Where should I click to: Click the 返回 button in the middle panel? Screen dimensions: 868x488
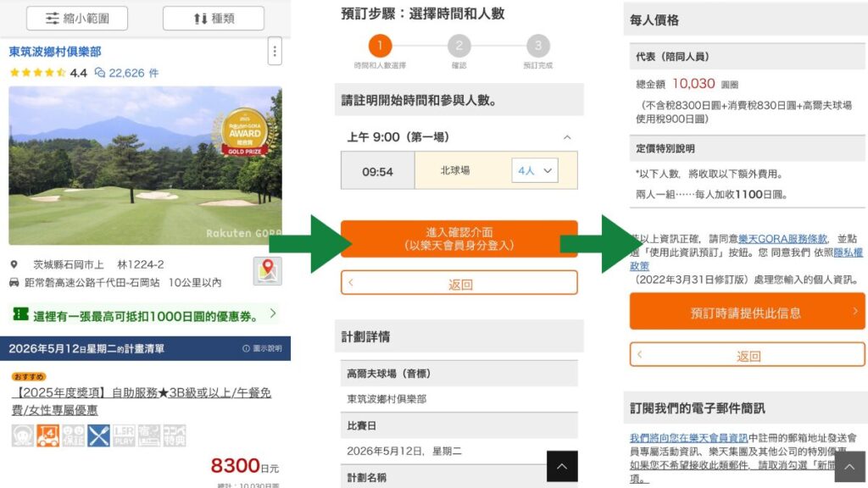coord(459,284)
